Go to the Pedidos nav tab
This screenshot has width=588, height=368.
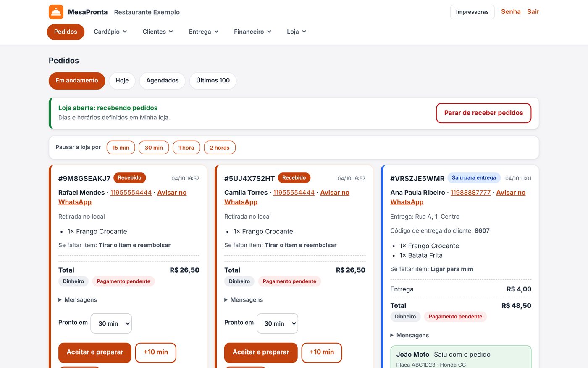[x=66, y=32]
